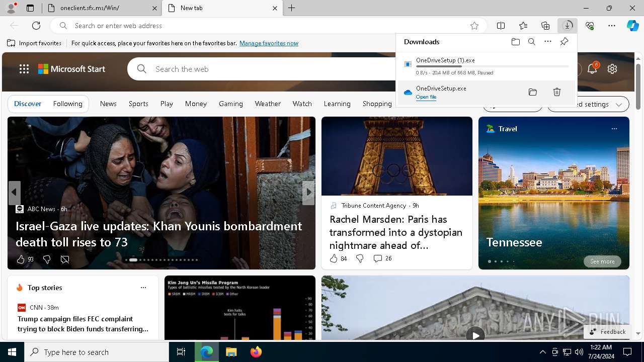The height and width of the screenshot is (362, 644).
Task: Toggle split screen view icon
Action: 501,26
